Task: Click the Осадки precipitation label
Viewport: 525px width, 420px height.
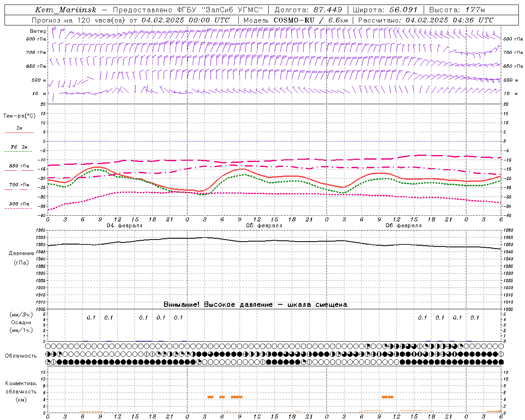Action: pos(21,322)
